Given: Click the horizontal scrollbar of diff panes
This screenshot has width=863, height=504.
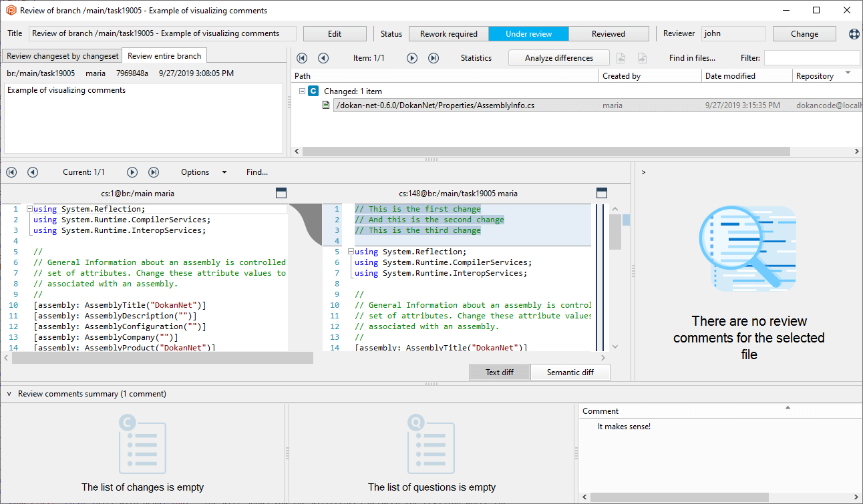Looking at the screenshot, I should 162,358.
